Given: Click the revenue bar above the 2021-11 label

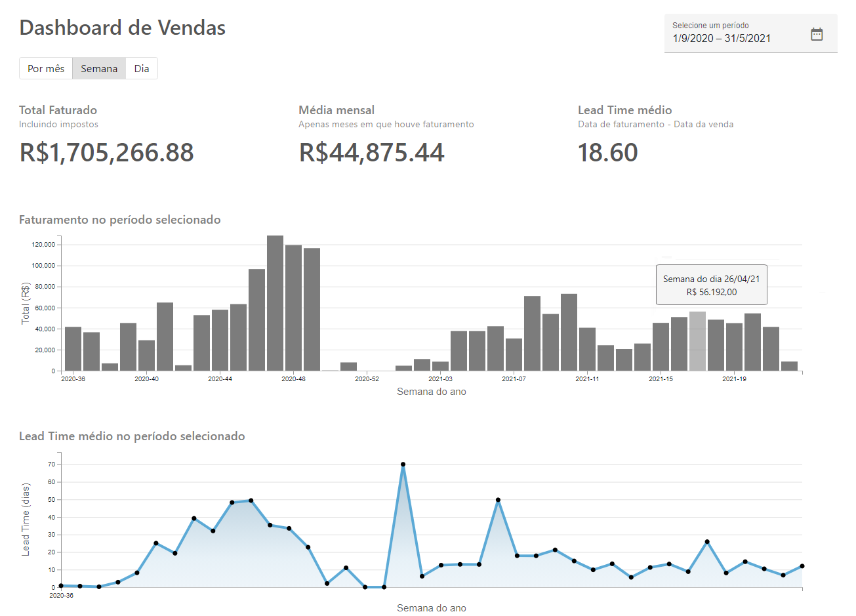Looking at the screenshot, I should pos(587,349).
